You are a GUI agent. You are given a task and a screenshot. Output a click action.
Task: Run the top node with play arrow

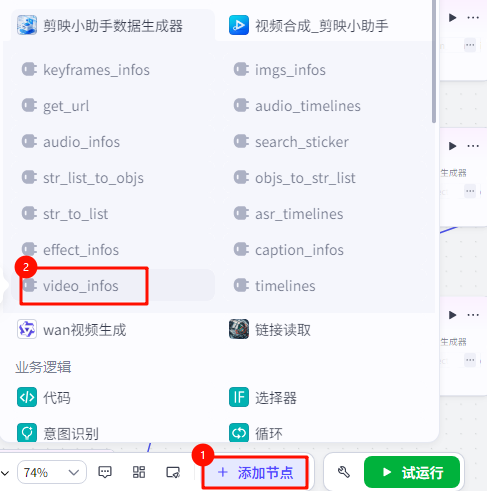click(x=452, y=17)
